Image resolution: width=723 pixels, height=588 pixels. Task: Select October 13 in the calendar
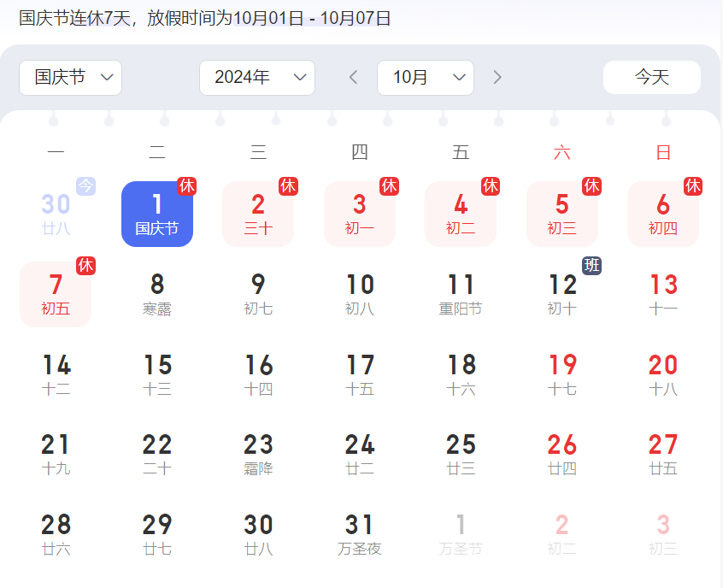tap(662, 294)
